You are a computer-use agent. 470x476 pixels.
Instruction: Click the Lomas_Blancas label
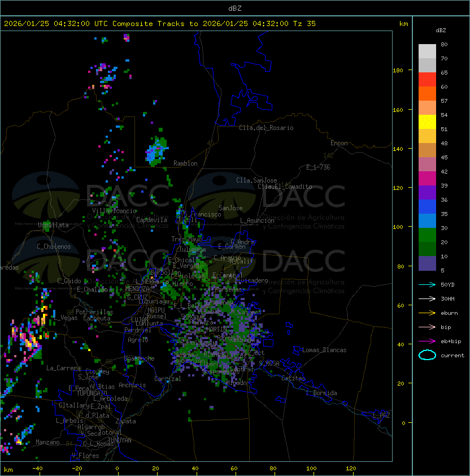click(x=324, y=350)
